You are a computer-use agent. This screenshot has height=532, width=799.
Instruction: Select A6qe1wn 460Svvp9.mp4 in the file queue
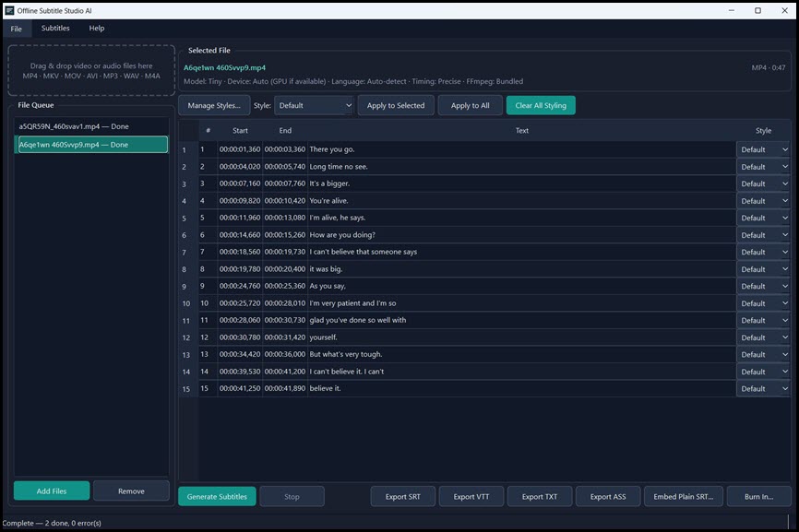pyautogui.click(x=91, y=145)
